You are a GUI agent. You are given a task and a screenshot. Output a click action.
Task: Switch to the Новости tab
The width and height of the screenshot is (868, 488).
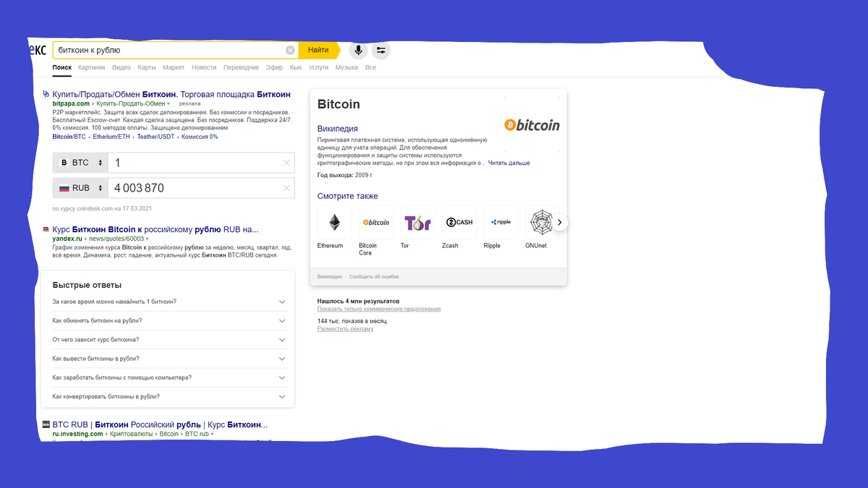click(x=204, y=67)
